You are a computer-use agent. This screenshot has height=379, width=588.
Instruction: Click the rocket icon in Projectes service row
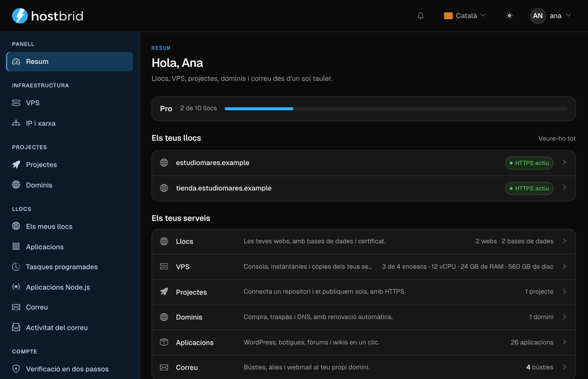[x=164, y=292]
